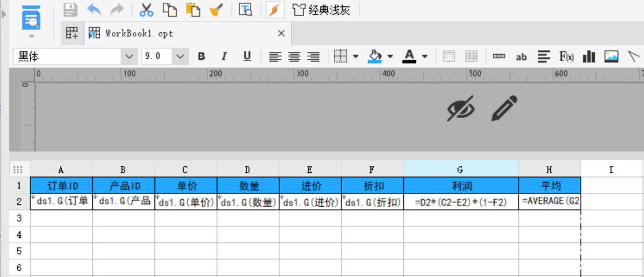
Task: Select the ds1.G(进价) cell
Action: [x=310, y=202]
